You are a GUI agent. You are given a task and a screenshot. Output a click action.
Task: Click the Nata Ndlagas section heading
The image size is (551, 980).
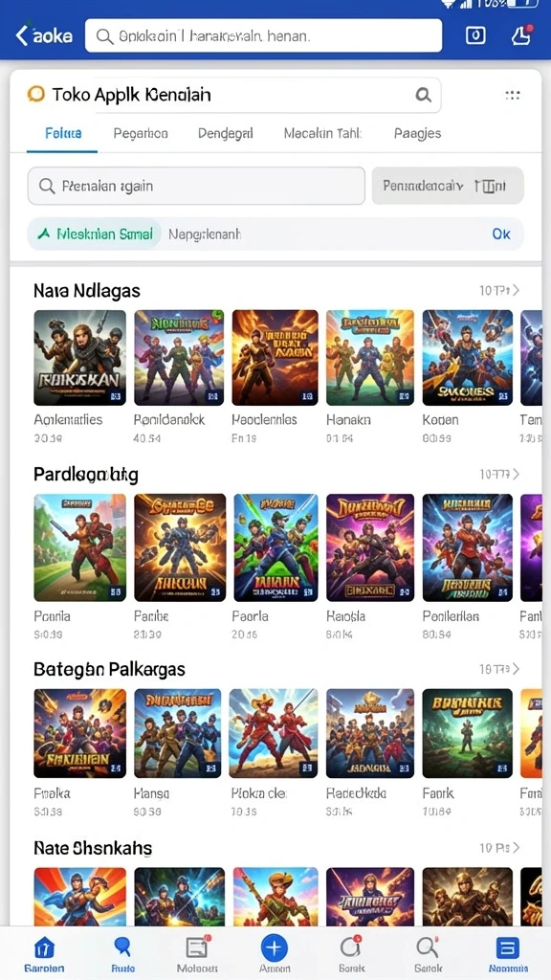pyautogui.click(x=87, y=291)
